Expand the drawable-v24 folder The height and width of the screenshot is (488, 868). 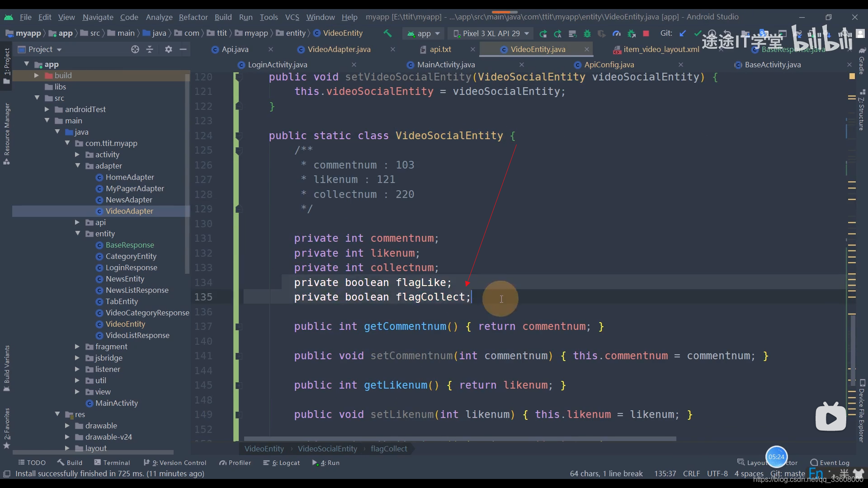click(67, 437)
